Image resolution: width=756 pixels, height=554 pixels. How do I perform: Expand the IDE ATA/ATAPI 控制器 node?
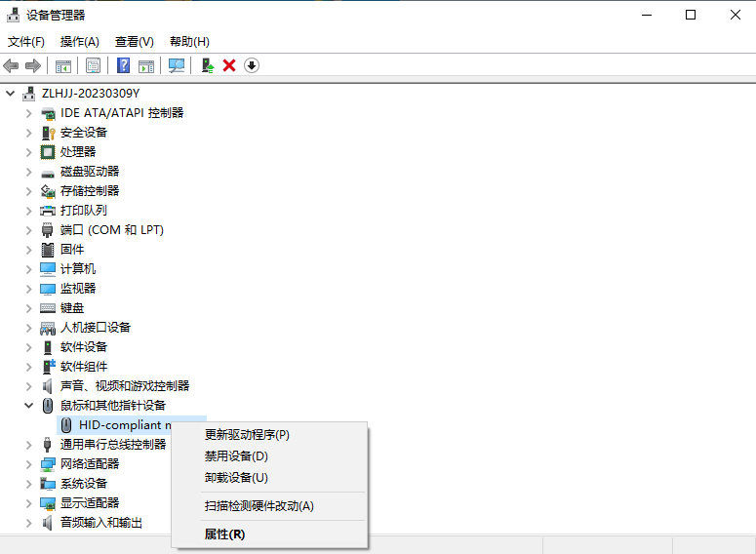(29, 113)
